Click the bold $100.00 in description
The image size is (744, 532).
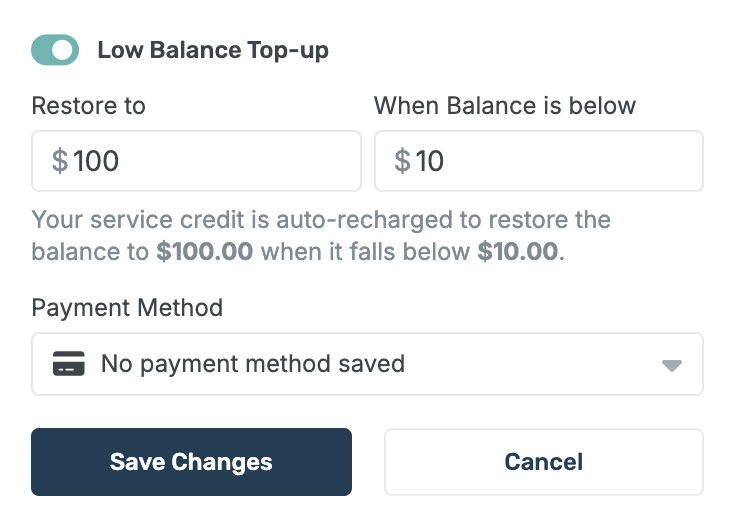pyautogui.click(x=205, y=251)
